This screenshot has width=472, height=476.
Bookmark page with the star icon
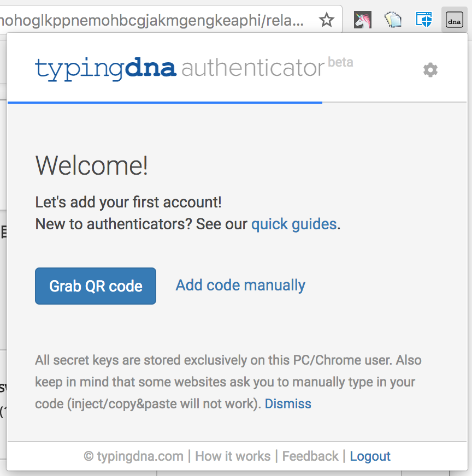327,20
